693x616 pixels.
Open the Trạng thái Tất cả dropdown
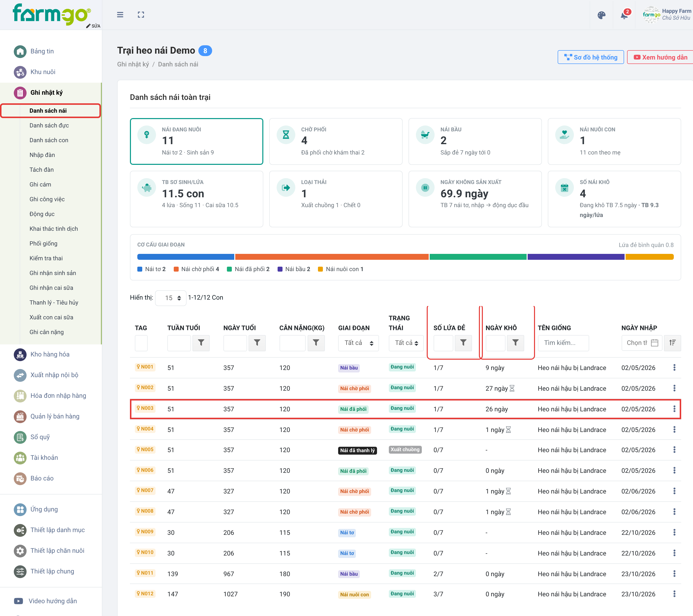[x=407, y=343]
